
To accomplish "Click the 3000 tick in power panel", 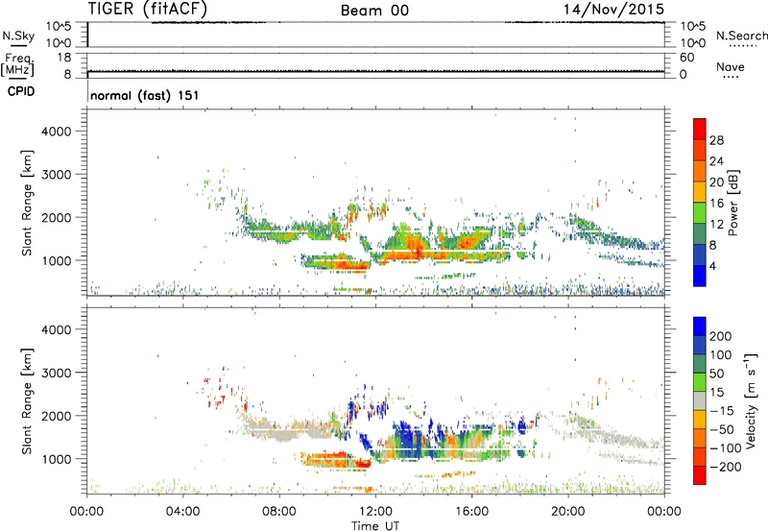I will (57, 175).
